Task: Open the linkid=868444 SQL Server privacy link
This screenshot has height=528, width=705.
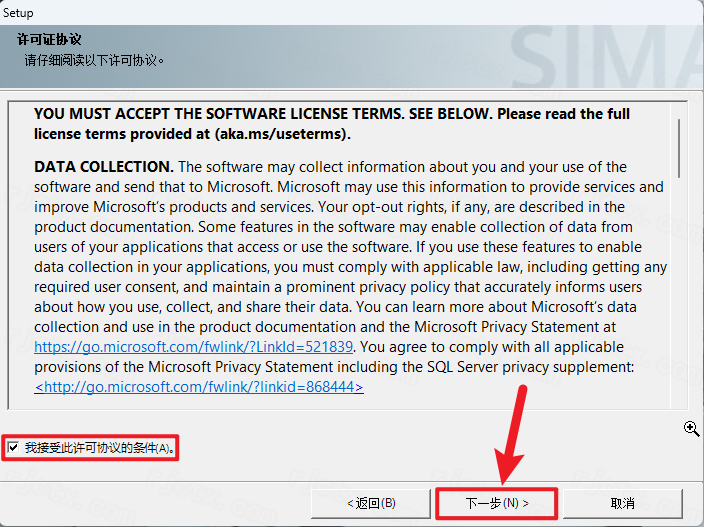Action: pos(199,387)
